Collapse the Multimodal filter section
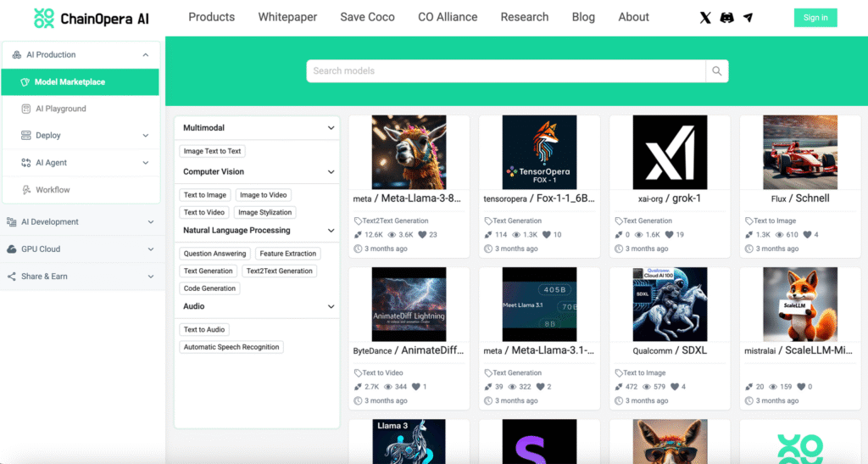The width and height of the screenshot is (868, 464). pos(331,128)
